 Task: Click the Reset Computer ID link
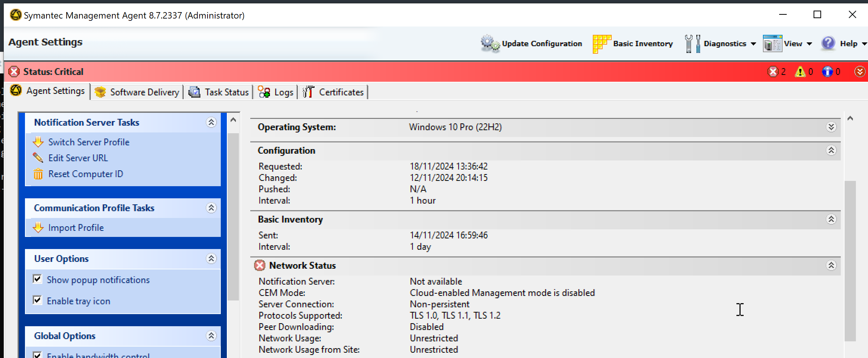86,174
